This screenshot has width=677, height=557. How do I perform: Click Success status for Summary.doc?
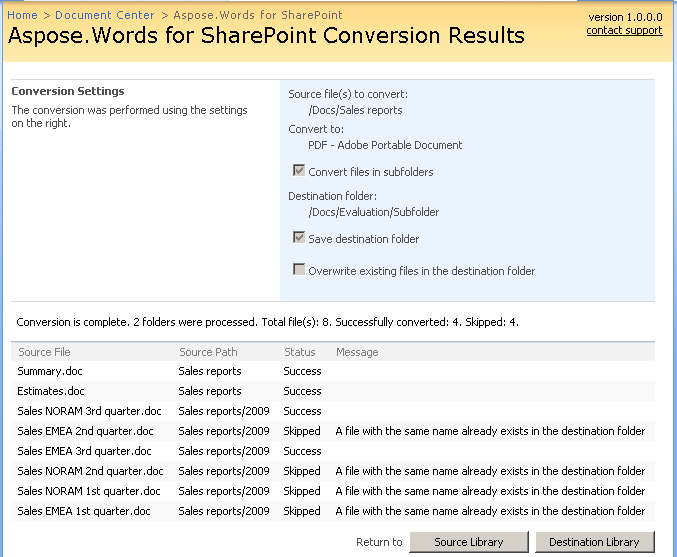[x=302, y=371]
